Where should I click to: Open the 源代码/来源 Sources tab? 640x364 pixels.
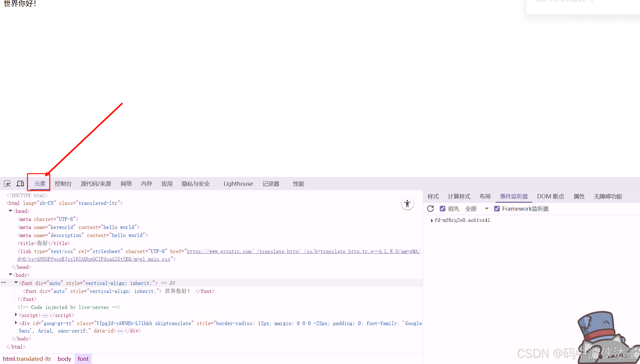(x=96, y=184)
